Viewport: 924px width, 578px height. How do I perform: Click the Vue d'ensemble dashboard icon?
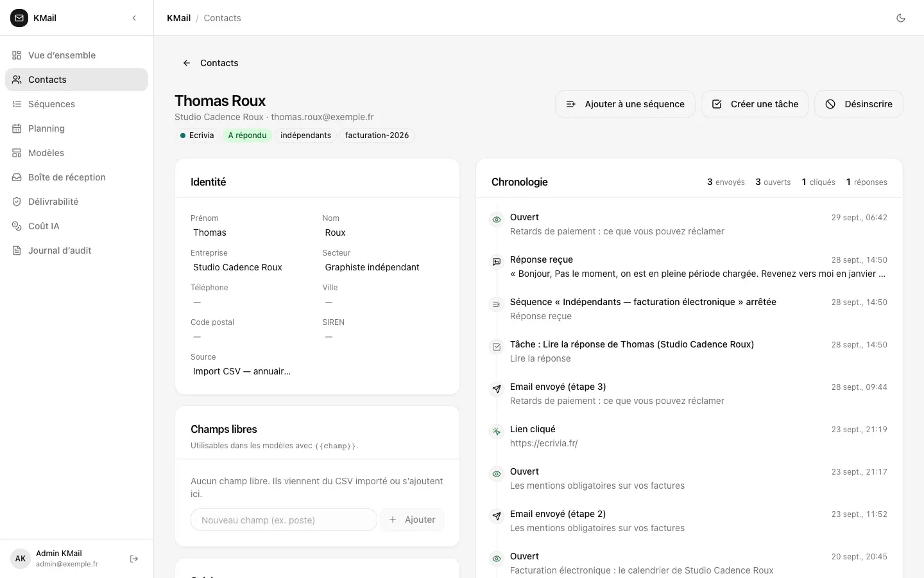[x=17, y=55]
